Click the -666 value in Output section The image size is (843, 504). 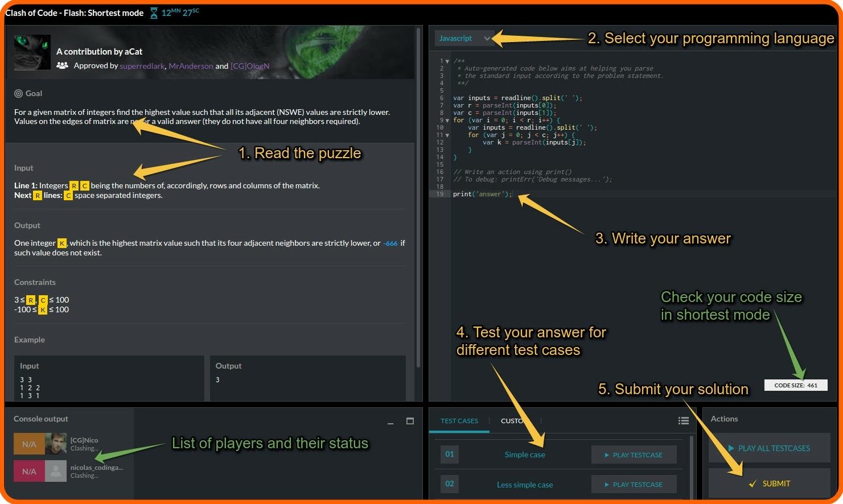pyautogui.click(x=390, y=243)
